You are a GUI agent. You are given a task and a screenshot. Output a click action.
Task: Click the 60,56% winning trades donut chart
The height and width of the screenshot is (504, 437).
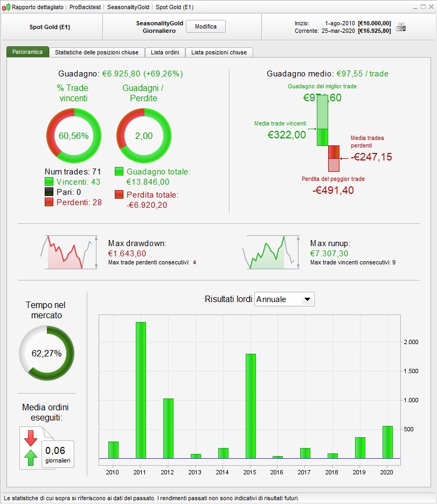(x=74, y=136)
